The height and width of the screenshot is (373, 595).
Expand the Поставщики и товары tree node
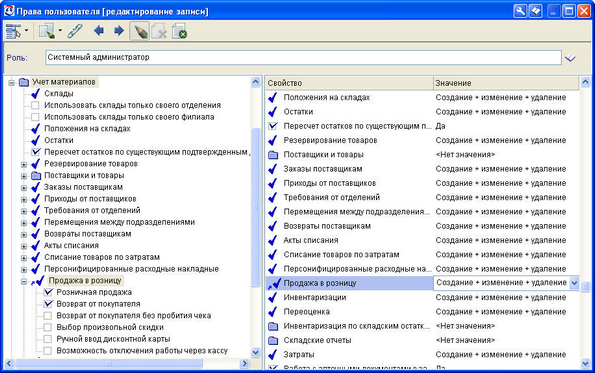24,176
